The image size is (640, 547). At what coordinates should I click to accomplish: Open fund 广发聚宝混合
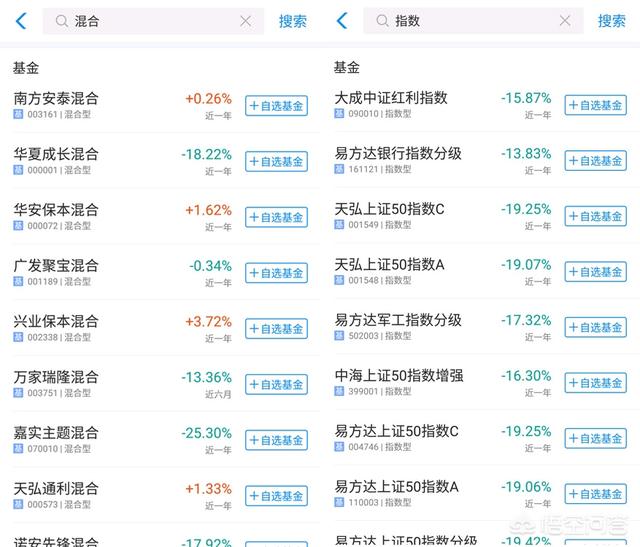pos(56,266)
